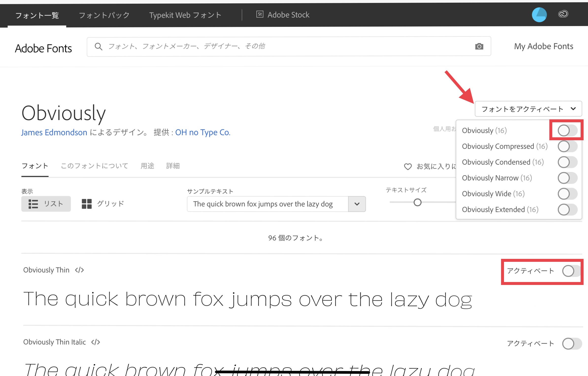
Task: Click the text size slider handle
Action: pos(417,202)
